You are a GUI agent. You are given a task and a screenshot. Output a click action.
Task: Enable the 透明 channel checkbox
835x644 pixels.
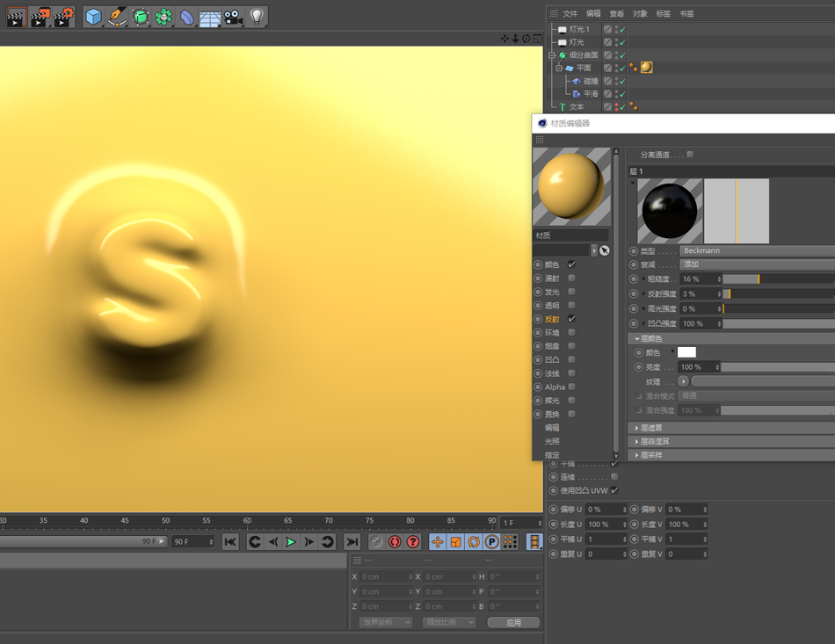point(571,305)
